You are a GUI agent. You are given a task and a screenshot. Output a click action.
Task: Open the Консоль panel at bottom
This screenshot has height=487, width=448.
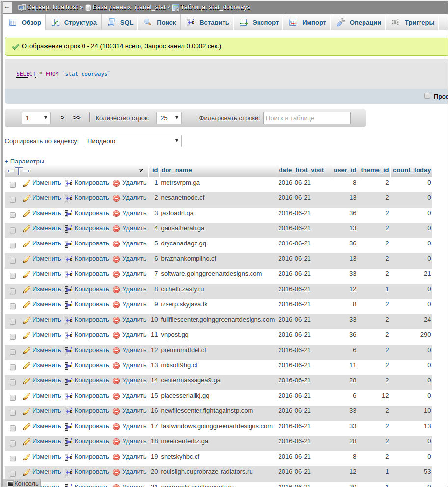click(23, 484)
